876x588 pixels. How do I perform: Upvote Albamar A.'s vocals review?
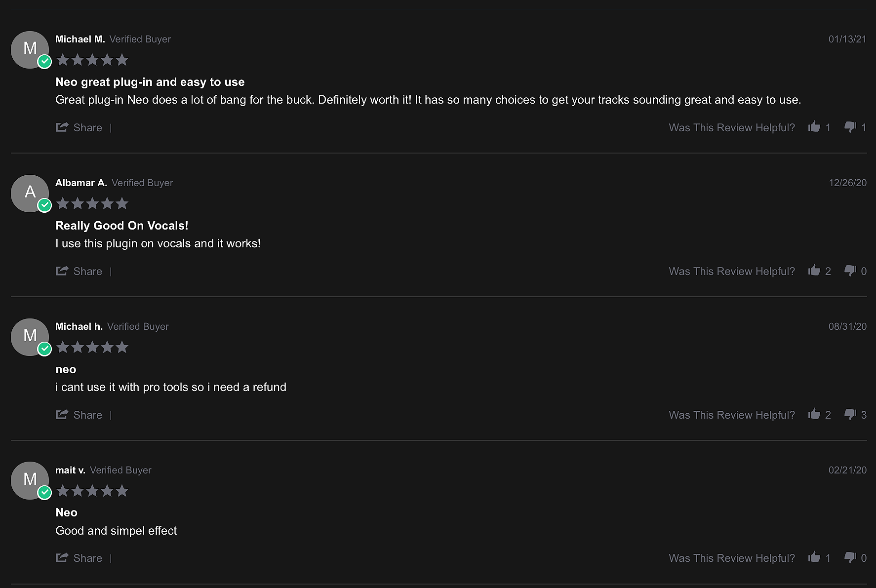(814, 271)
